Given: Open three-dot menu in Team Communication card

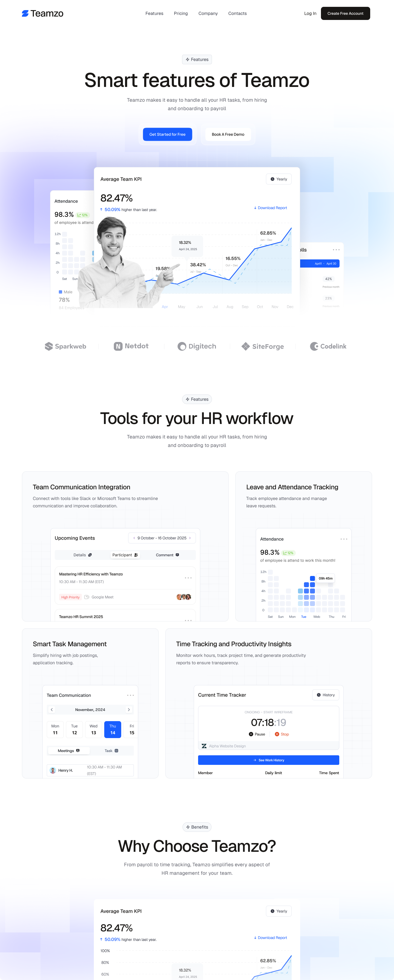Looking at the screenshot, I should [130, 695].
